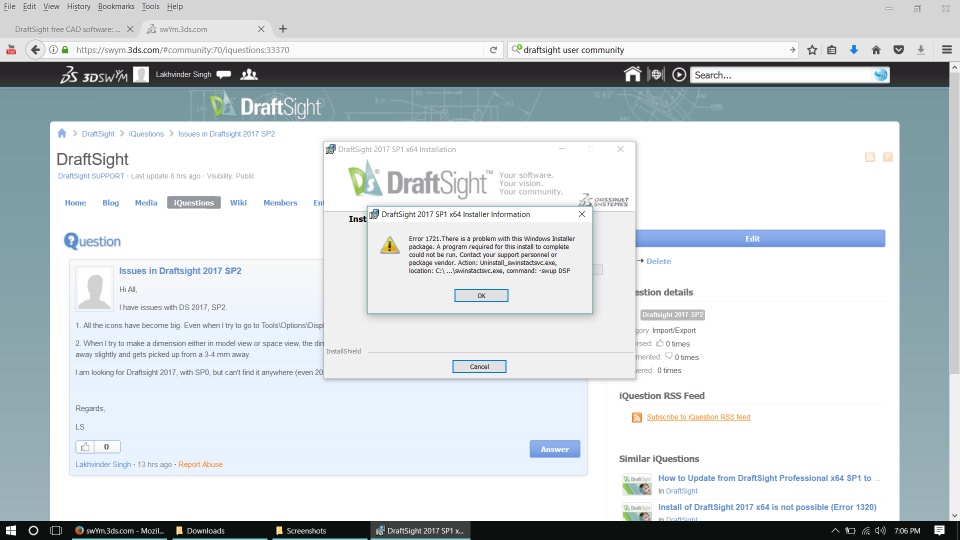Open the chat bubble icon next to Lakhvinder Singh
Image resolution: width=960 pixels, height=540 pixels.
point(224,75)
